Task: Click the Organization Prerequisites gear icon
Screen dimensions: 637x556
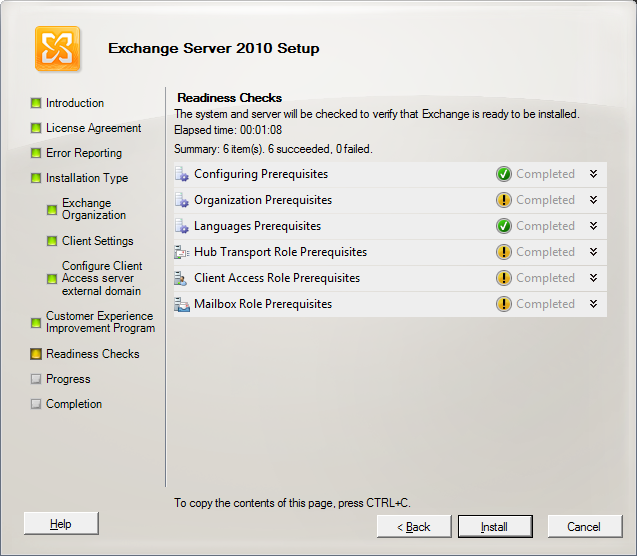Action: pos(182,200)
